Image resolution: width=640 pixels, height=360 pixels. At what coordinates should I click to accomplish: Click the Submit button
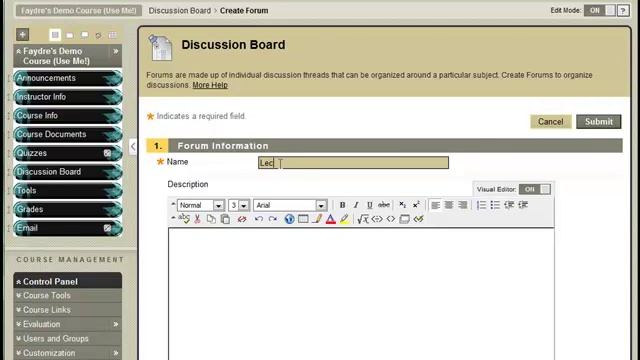(x=599, y=122)
